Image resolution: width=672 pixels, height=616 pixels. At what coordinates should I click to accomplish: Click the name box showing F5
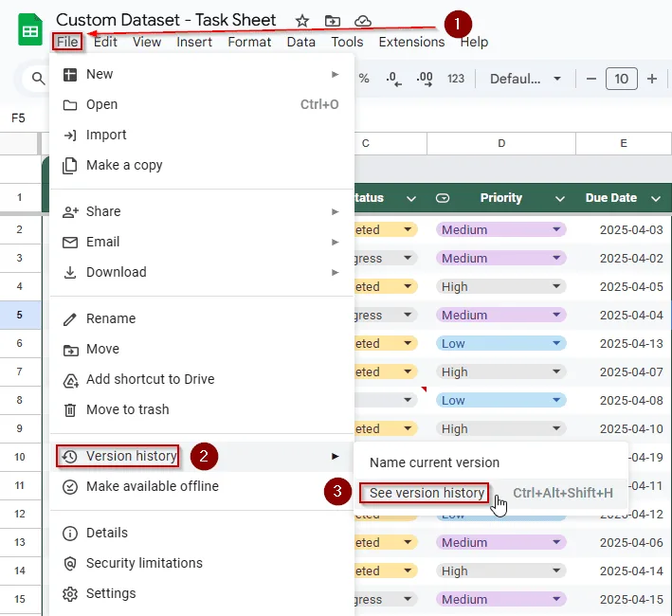[x=18, y=118]
